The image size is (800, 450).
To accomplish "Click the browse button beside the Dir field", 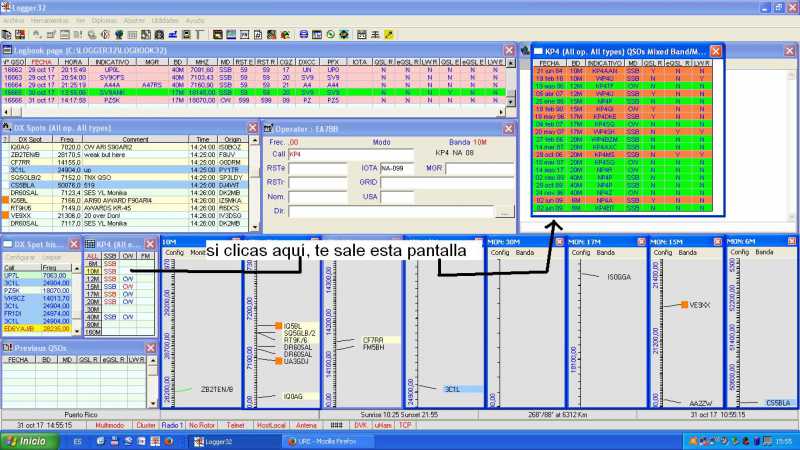I will click(x=505, y=212).
